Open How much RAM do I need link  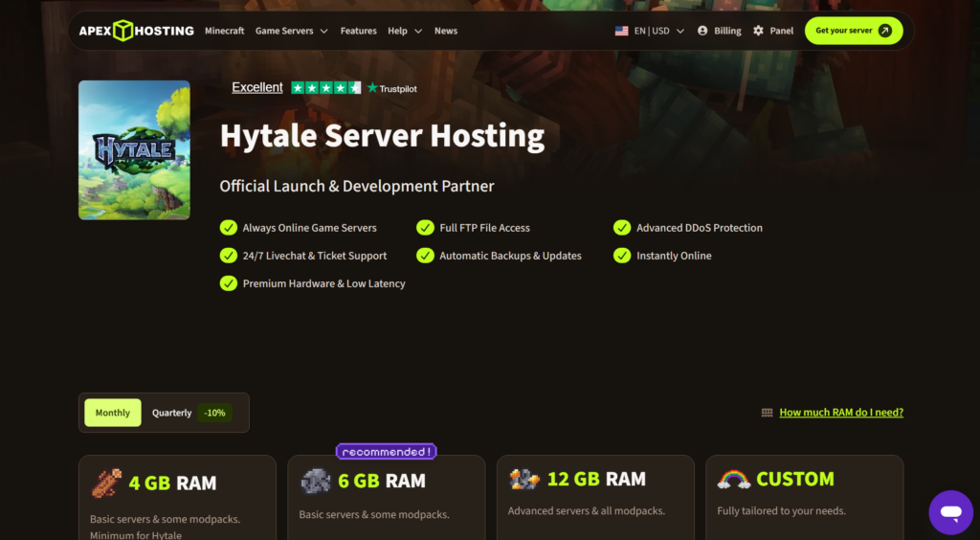[x=841, y=413]
